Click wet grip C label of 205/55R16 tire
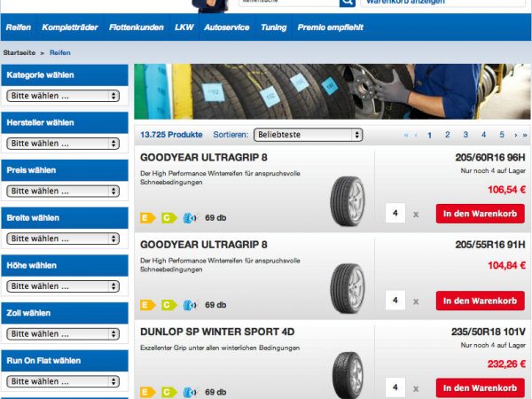 click(169, 305)
